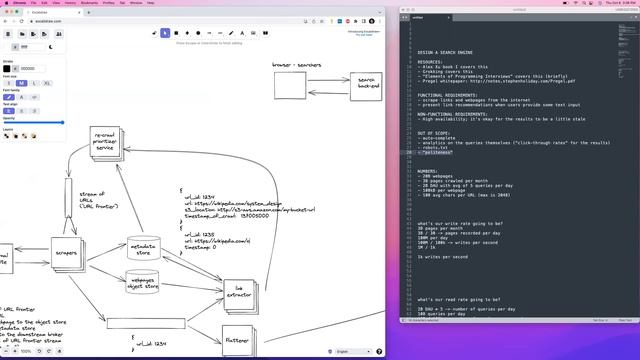The image size is (640, 360).
Task: Select the Line drawing tool
Action: (220, 33)
